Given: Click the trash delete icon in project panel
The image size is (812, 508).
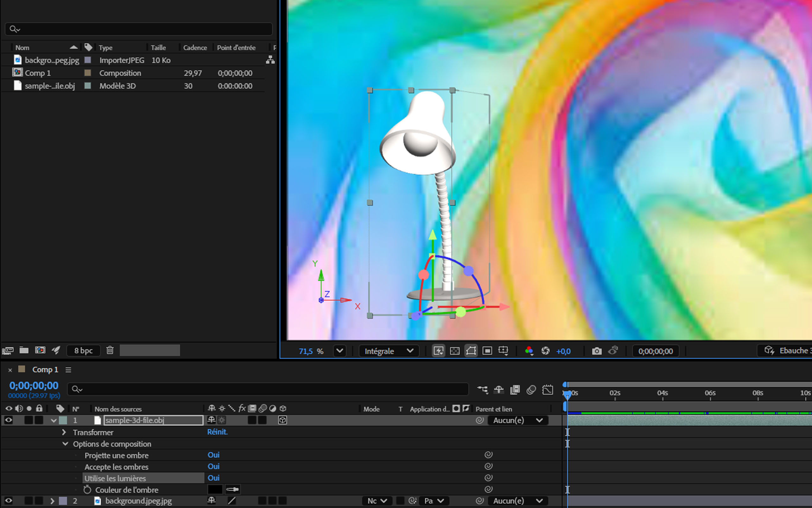Looking at the screenshot, I should pyautogui.click(x=110, y=350).
